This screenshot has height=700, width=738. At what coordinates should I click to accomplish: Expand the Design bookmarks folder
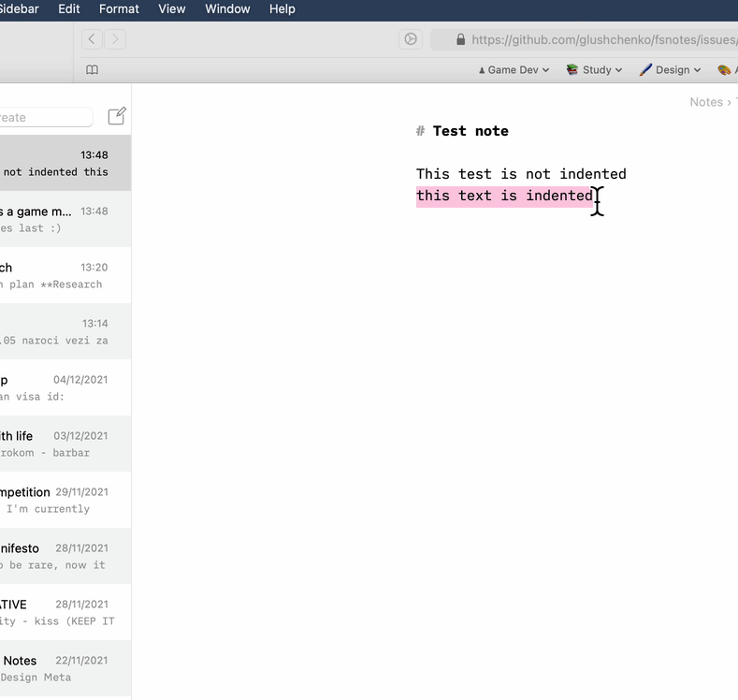coord(671,70)
